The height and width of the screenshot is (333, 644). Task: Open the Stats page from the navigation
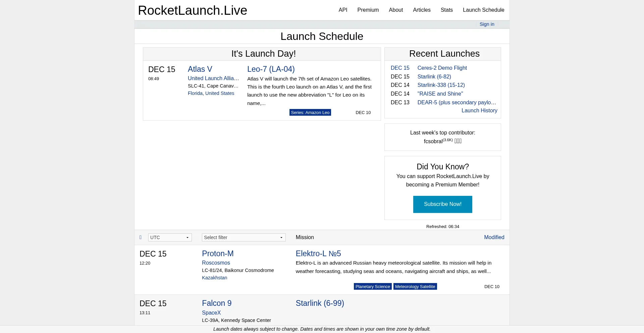pyautogui.click(x=446, y=10)
